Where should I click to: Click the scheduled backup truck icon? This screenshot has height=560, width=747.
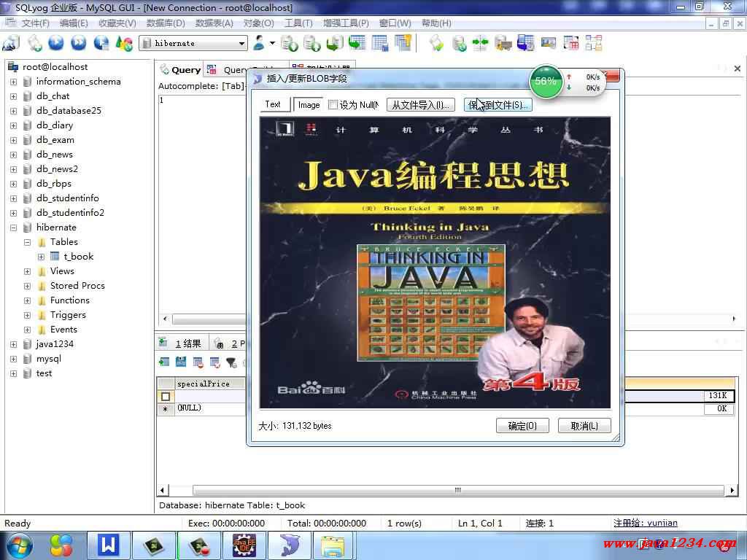(503, 43)
